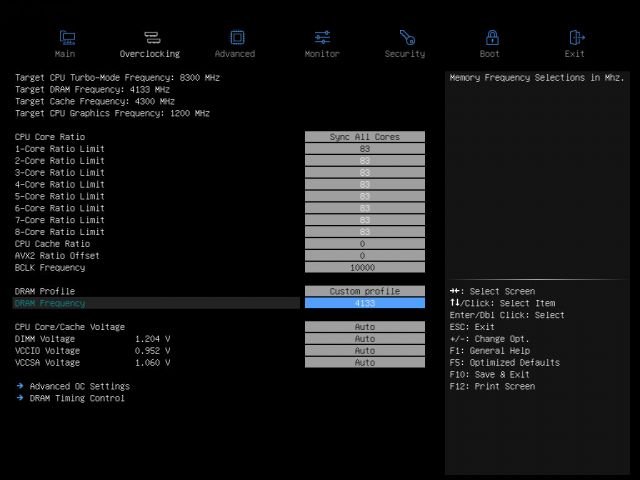Switch to the Overclocking tab label
640x480 pixels.
click(150, 54)
